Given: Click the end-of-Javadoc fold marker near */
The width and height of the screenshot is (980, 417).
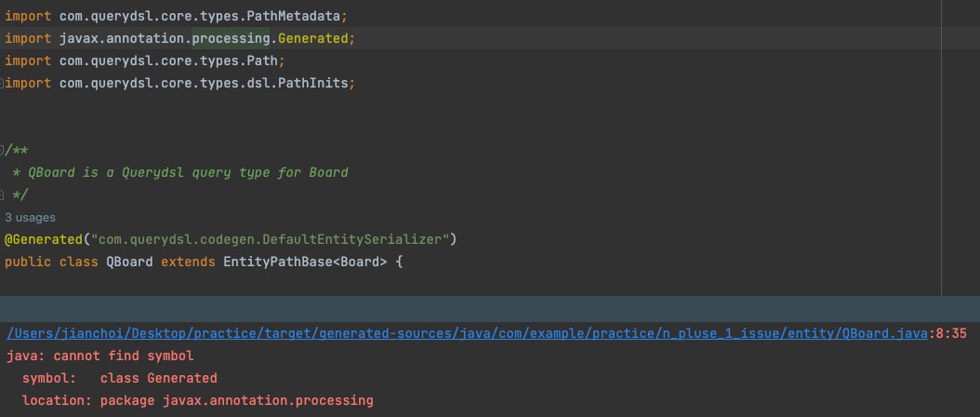Looking at the screenshot, I should (2, 195).
